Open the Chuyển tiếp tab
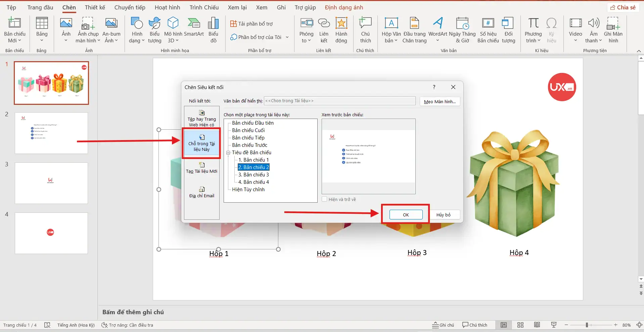Image resolution: width=644 pixels, height=332 pixels. pos(129,7)
